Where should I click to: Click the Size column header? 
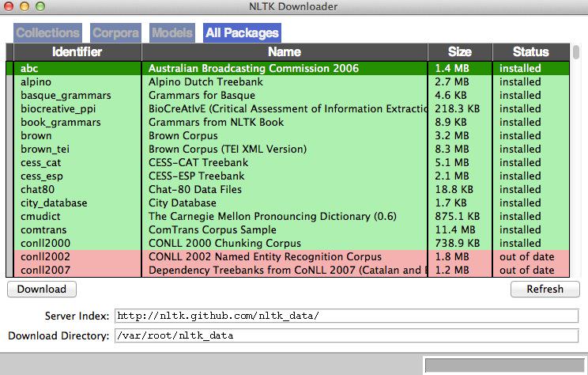click(460, 51)
